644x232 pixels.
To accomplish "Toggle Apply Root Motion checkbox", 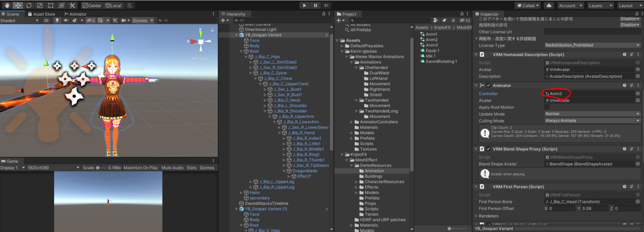I will click(x=547, y=107).
